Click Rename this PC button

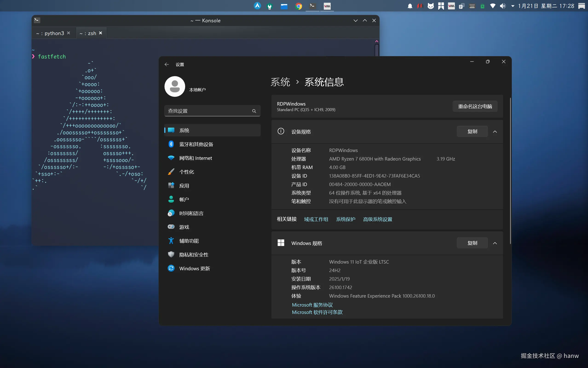point(475,106)
